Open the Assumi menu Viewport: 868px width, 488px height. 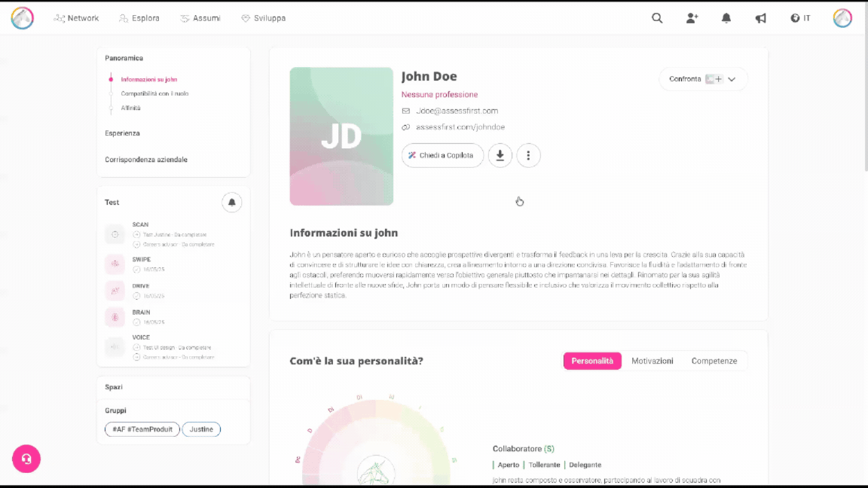point(200,18)
